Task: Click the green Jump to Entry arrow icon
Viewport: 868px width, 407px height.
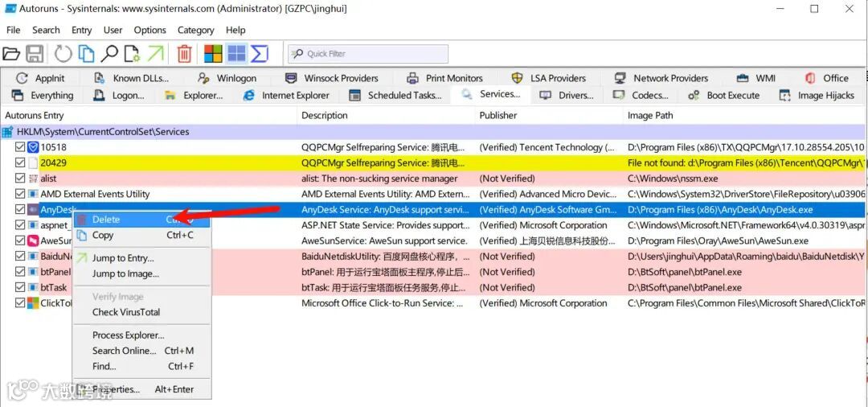Action: click(156, 54)
